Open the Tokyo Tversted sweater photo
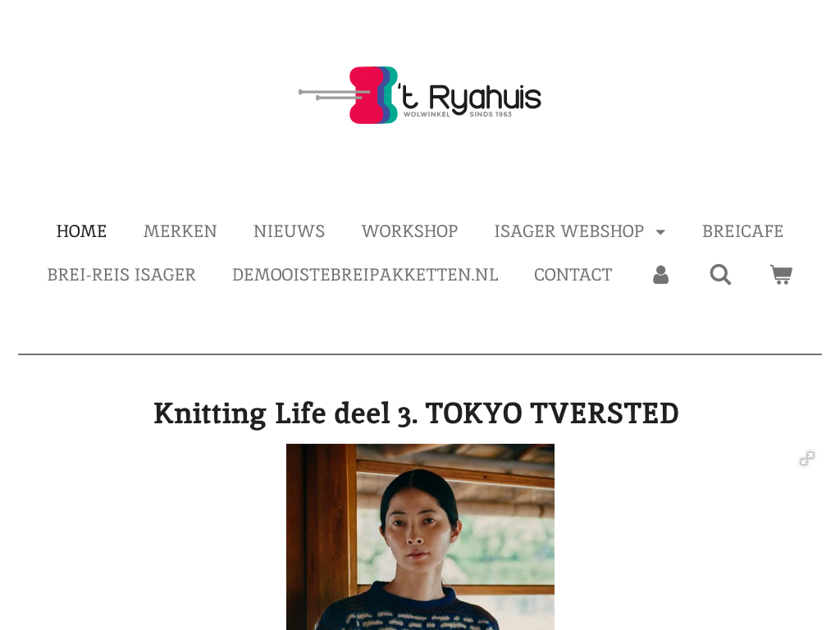 420,536
